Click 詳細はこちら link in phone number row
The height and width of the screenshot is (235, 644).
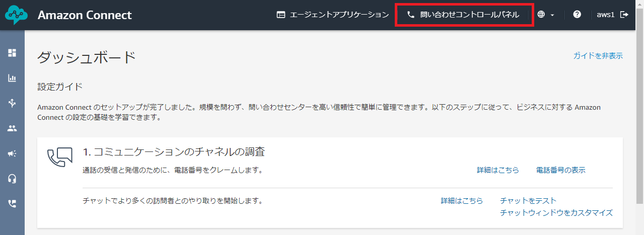[x=498, y=170]
